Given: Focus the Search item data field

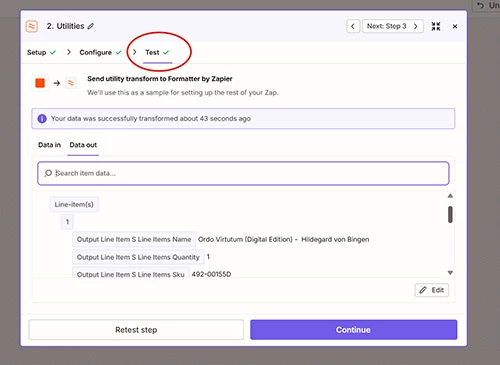Looking at the screenshot, I should (243, 173).
